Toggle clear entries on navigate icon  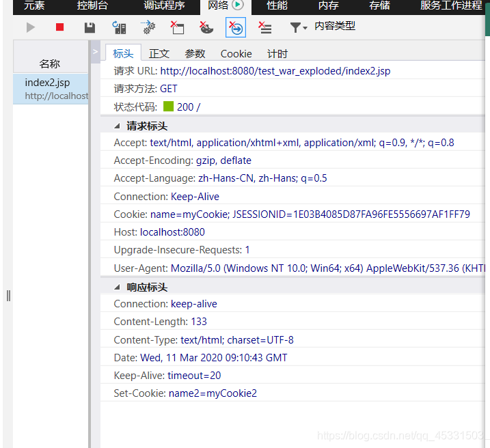[x=236, y=27]
